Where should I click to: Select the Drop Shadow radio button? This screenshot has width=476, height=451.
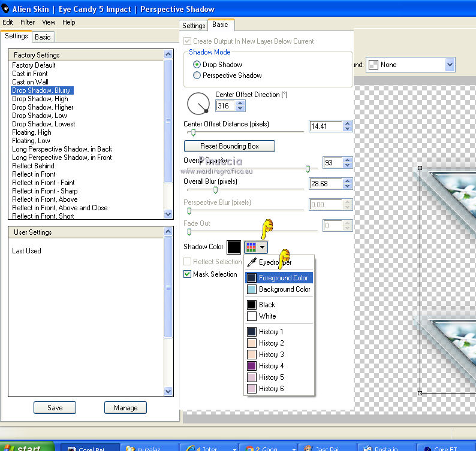197,65
